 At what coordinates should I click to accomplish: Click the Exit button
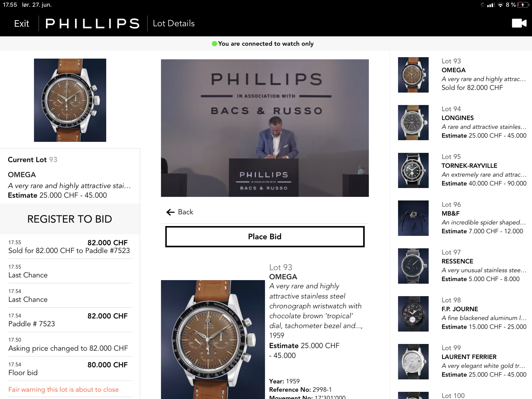tap(22, 23)
